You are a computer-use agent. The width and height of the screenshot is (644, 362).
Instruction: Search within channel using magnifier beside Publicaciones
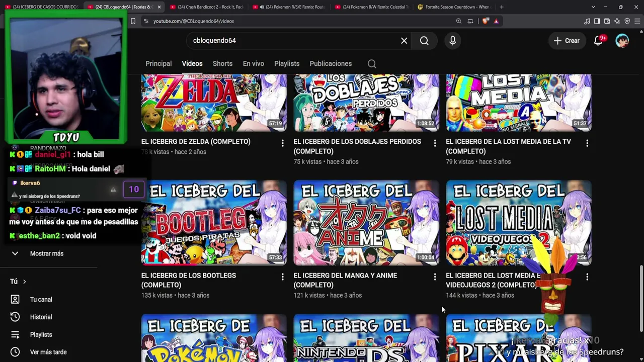click(372, 64)
